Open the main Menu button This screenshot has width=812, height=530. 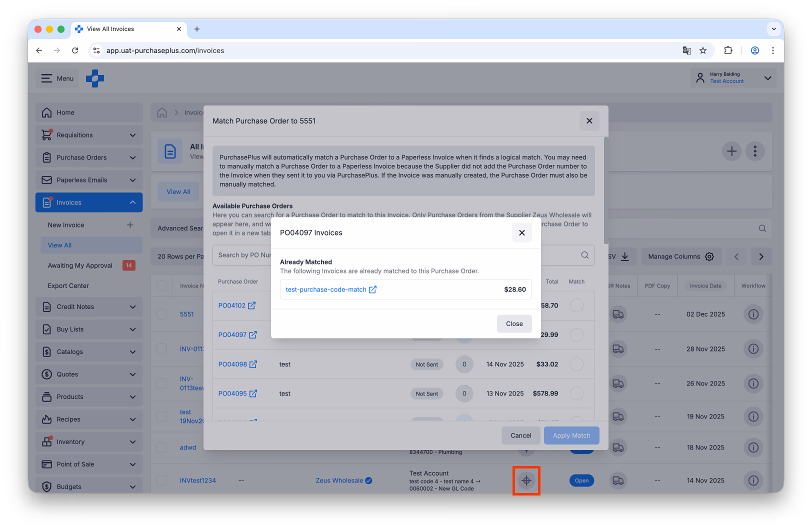(x=57, y=78)
